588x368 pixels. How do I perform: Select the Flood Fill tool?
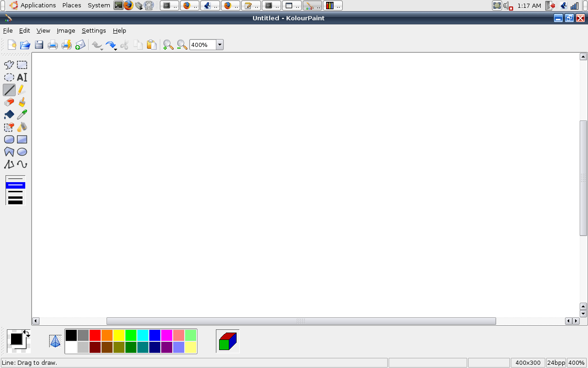[x=9, y=115]
